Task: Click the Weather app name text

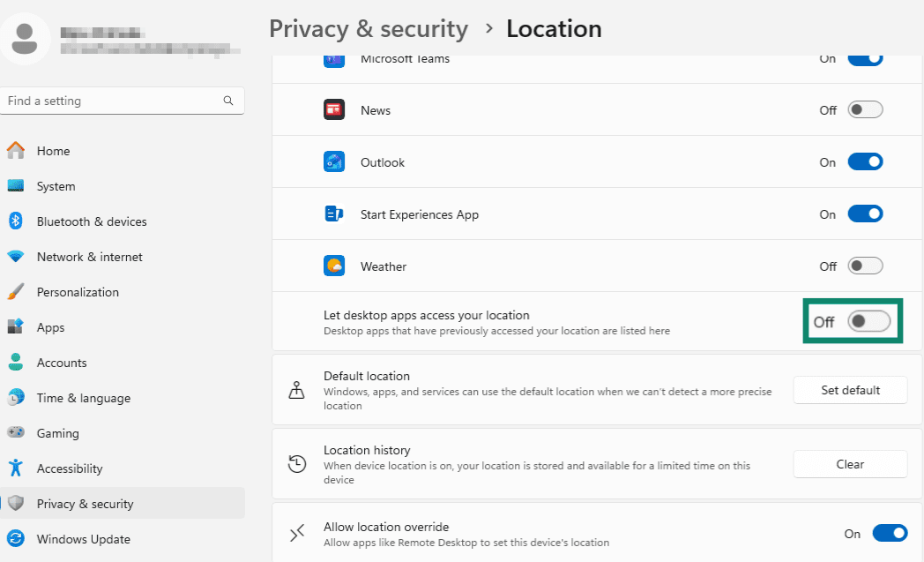Action: [x=384, y=266]
